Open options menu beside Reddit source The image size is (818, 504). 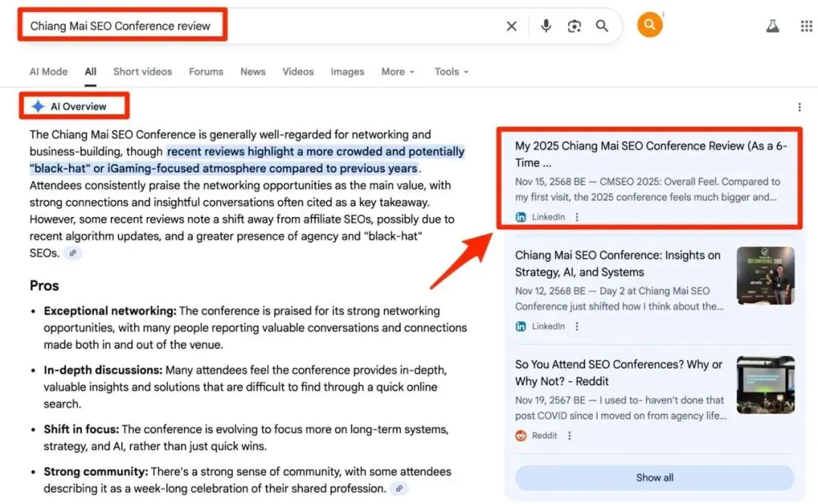coord(570,436)
